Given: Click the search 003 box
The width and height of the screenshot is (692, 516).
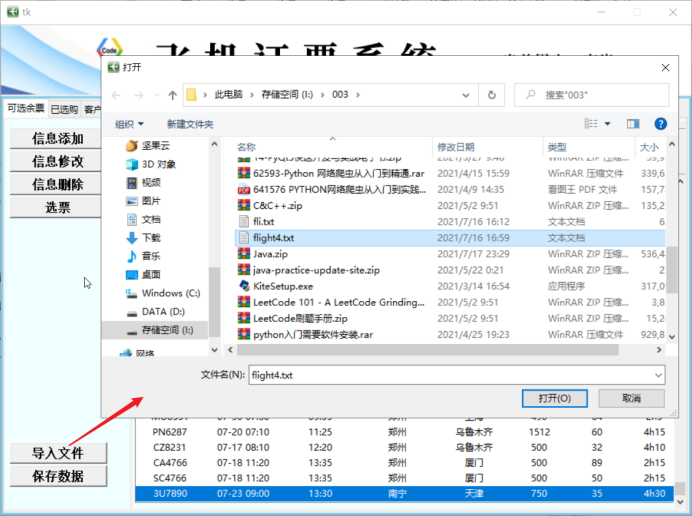Looking at the screenshot, I should pyautogui.click(x=591, y=95).
